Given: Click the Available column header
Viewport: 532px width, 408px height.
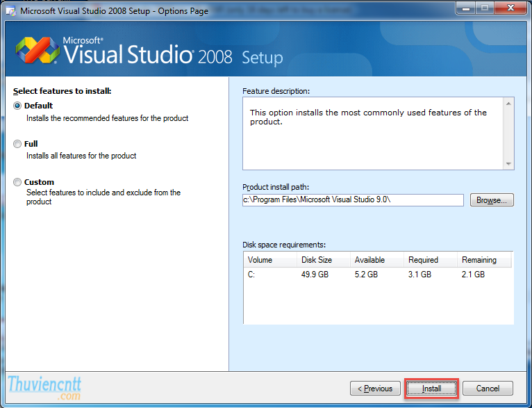Looking at the screenshot, I should pos(377,260).
